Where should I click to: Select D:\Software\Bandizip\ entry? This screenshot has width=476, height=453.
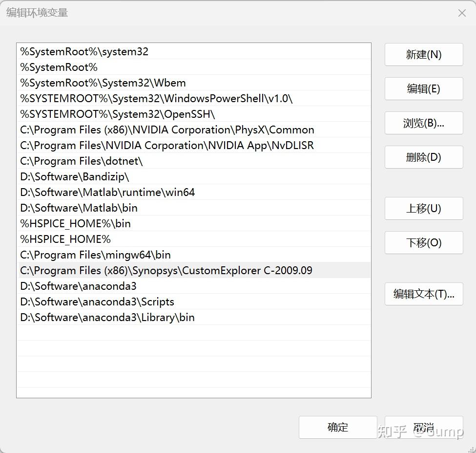tap(194, 177)
